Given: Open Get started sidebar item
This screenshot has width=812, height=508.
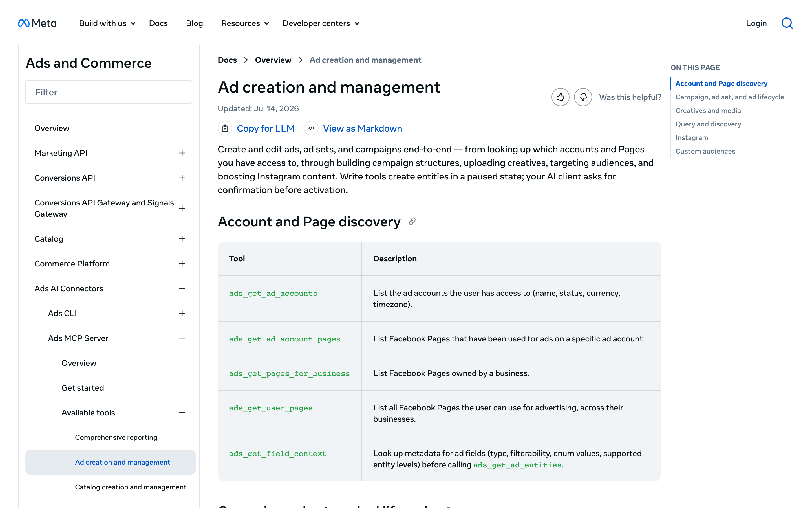Looking at the screenshot, I should 83,388.
